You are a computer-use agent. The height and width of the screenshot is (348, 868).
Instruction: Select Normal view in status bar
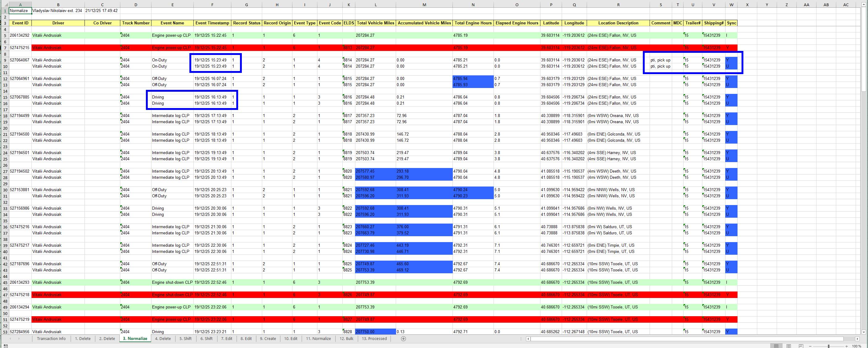click(776, 346)
